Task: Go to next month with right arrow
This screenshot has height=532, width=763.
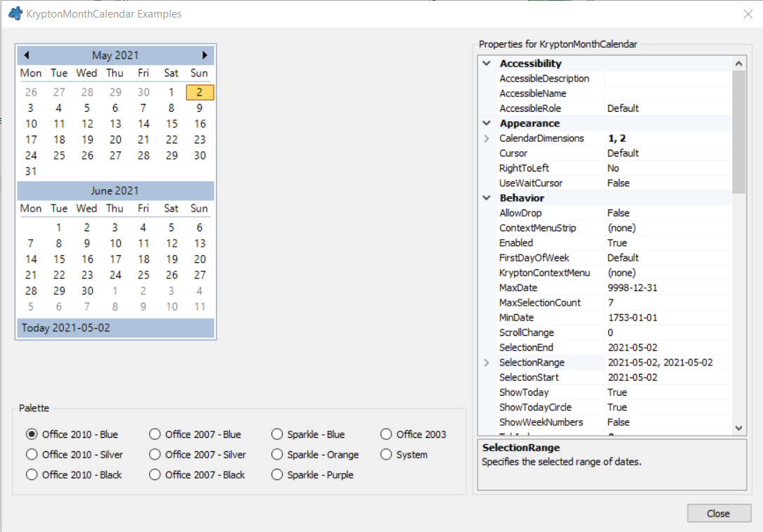Action: [x=205, y=56]
